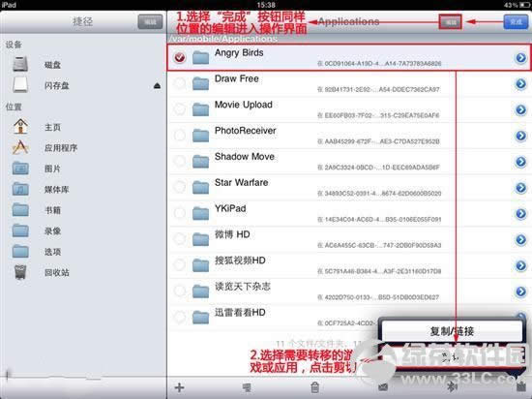
Task: Open Shadow Move detail arrow
Action: (x=520, y=162)
